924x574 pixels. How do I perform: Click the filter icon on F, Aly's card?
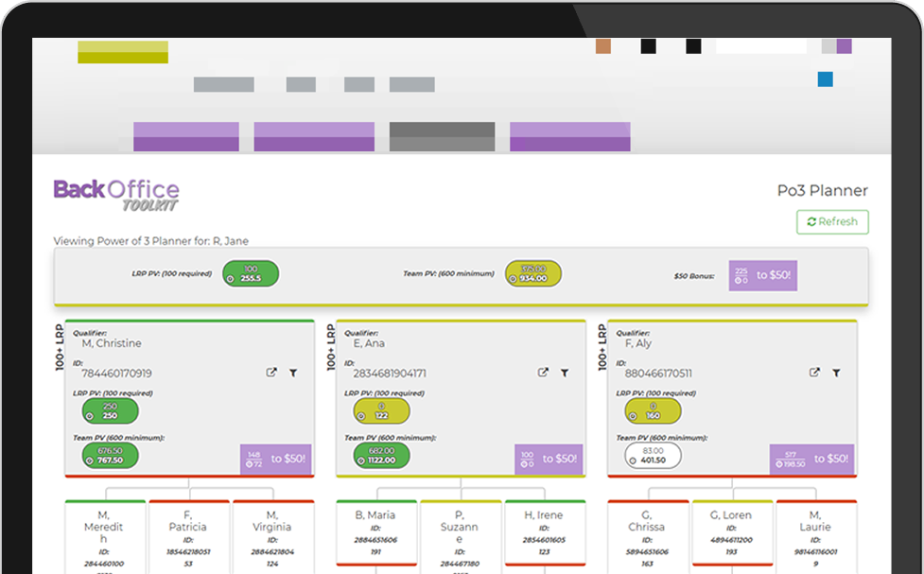tap(836, 374)
